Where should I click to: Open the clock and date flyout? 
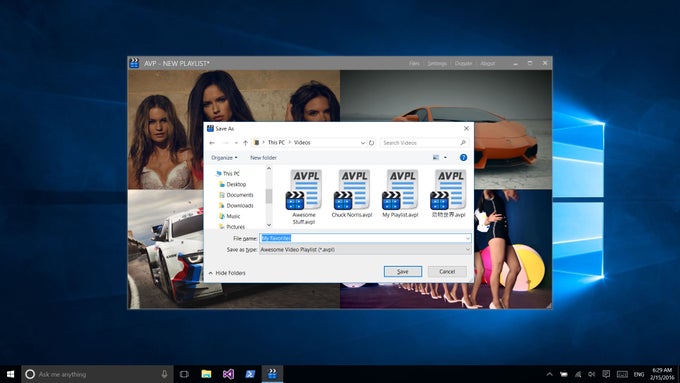coord(661,374)
